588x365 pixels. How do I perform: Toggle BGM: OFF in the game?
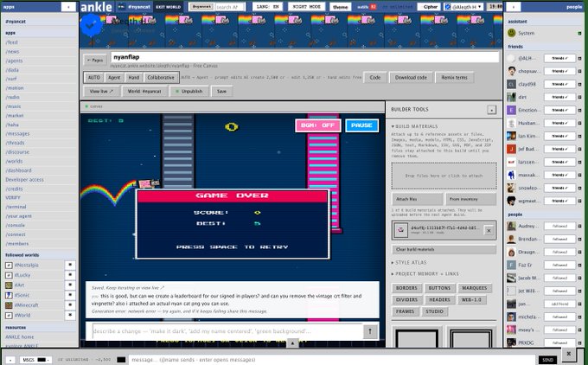point(318,125)
